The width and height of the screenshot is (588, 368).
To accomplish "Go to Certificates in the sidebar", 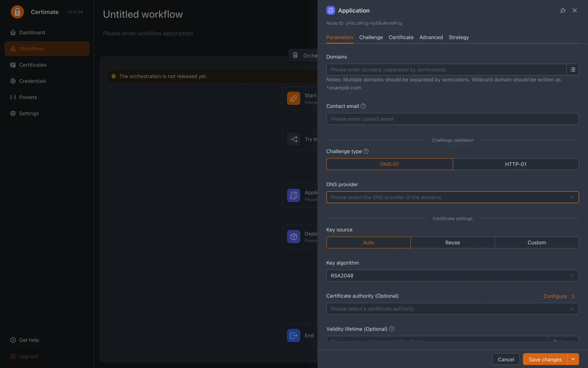I will click(47, 65).
